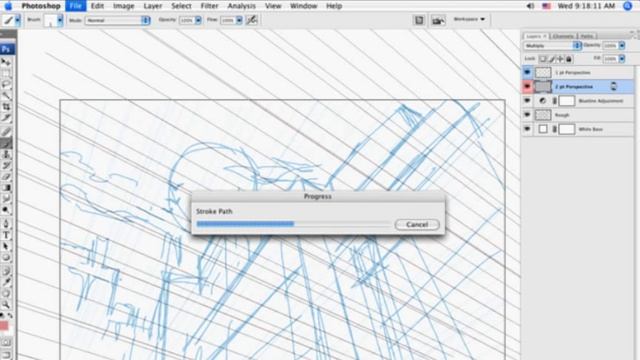The height and width of the screenshot is (360, 640).
Task: Select the Gradient tool
Action: (6, 188)
